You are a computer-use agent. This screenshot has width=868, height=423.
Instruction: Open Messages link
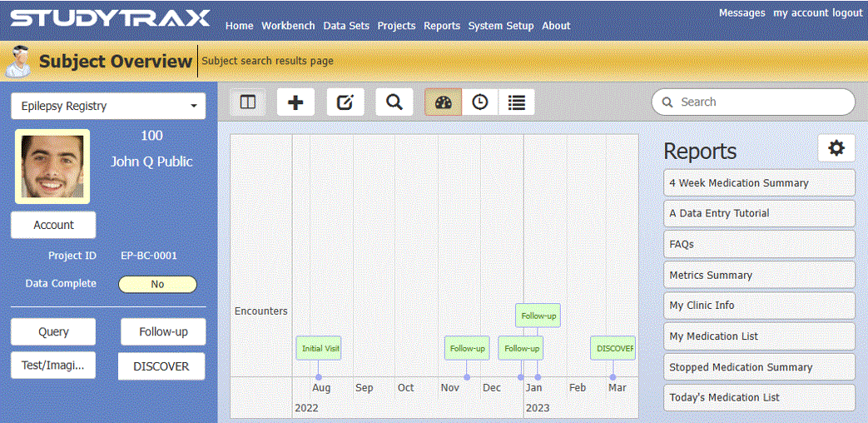click(742, 12)
